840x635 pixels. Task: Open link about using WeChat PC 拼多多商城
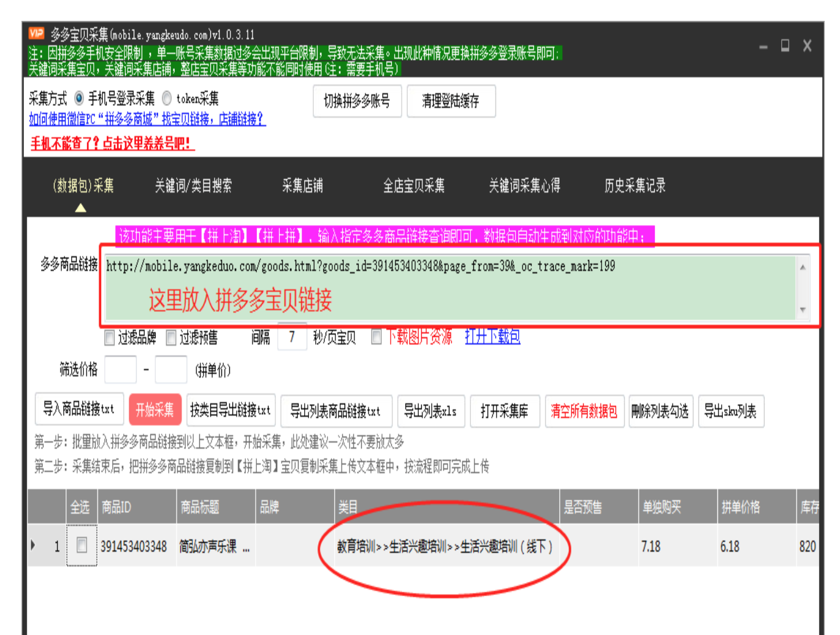147,119
